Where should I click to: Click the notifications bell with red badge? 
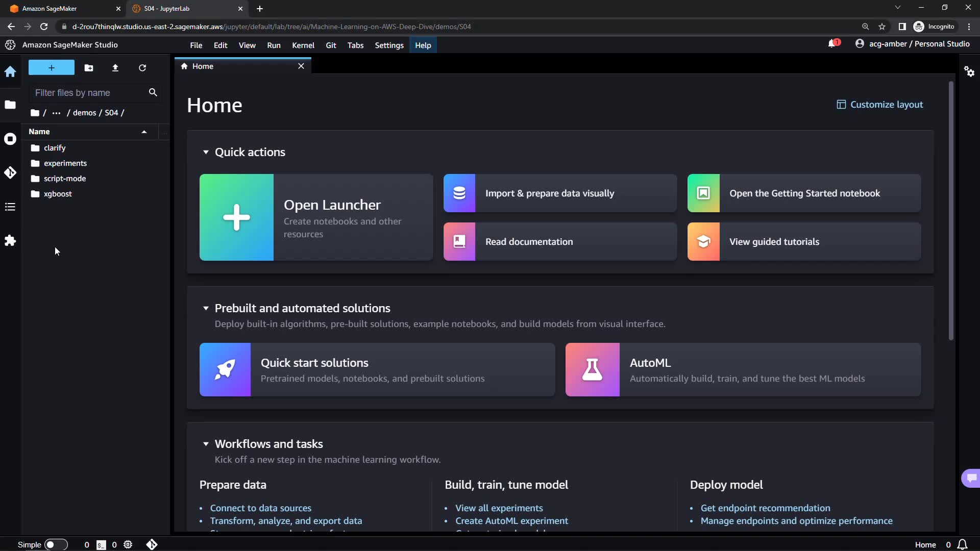[833, 44]
